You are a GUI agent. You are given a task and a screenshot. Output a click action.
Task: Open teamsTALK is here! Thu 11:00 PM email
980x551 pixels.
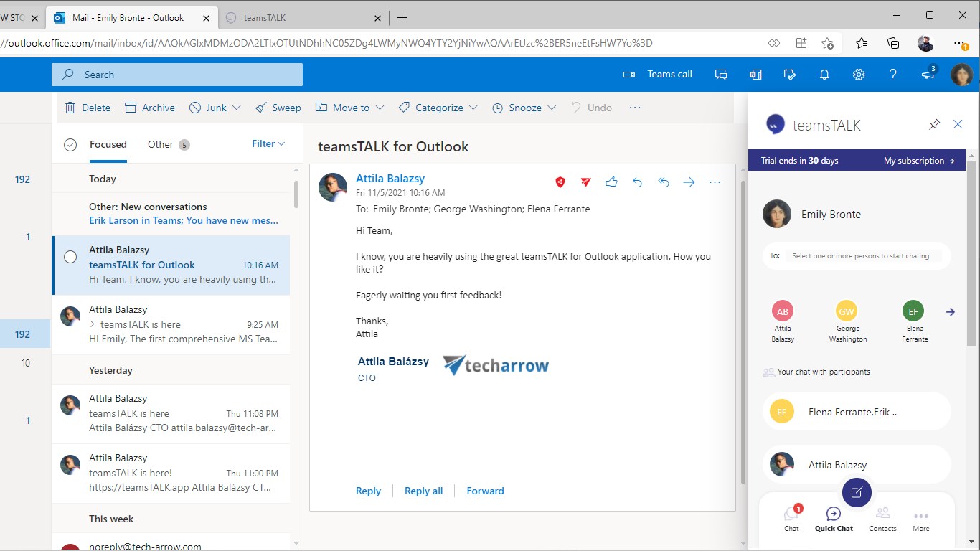(x=171, y=473)
